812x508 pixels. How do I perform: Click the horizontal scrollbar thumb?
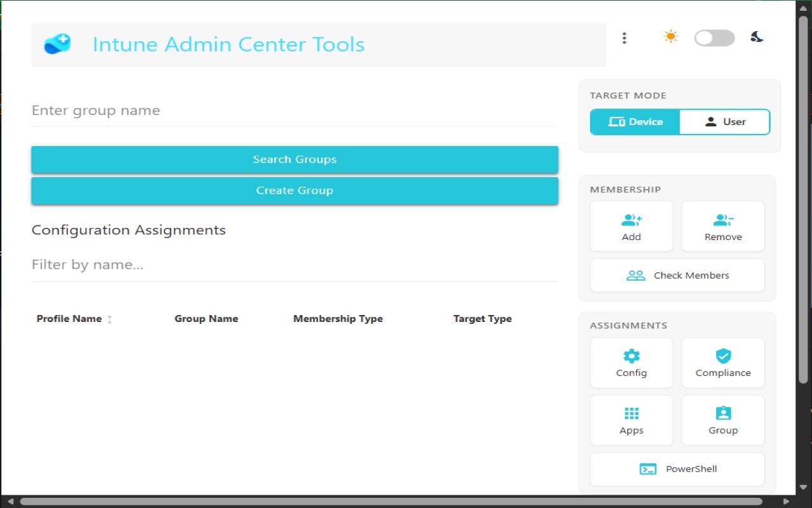coord(393,502)
